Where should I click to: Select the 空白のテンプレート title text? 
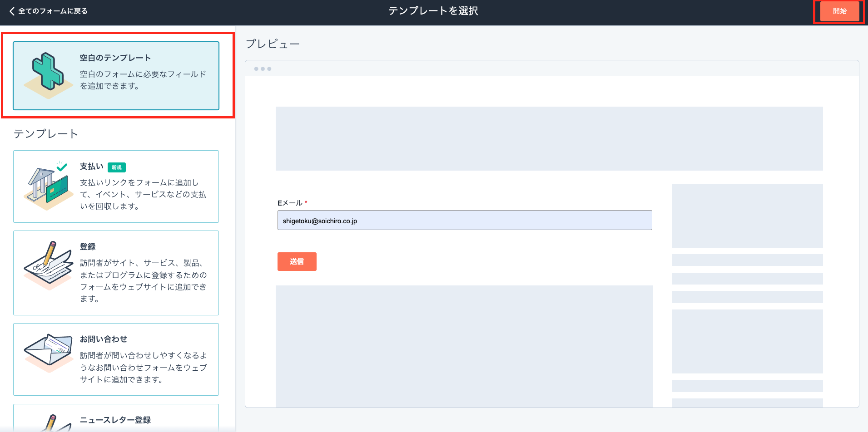pyautogui.click(x=115, y=58)
